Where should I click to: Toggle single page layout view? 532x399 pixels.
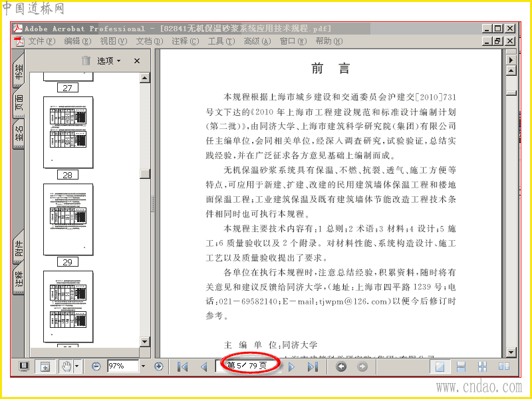click(440, 366)
